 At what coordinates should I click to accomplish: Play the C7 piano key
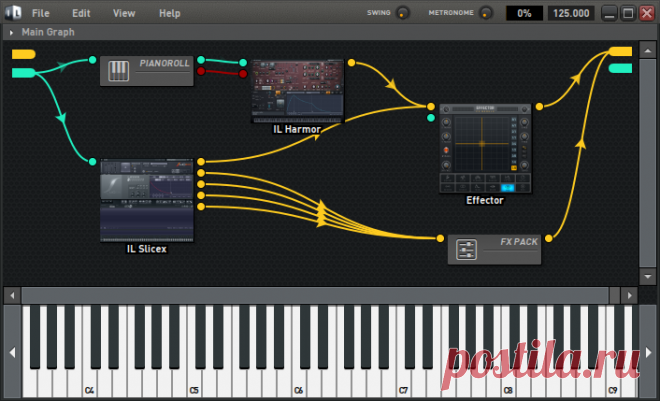[x=403, y=385]
